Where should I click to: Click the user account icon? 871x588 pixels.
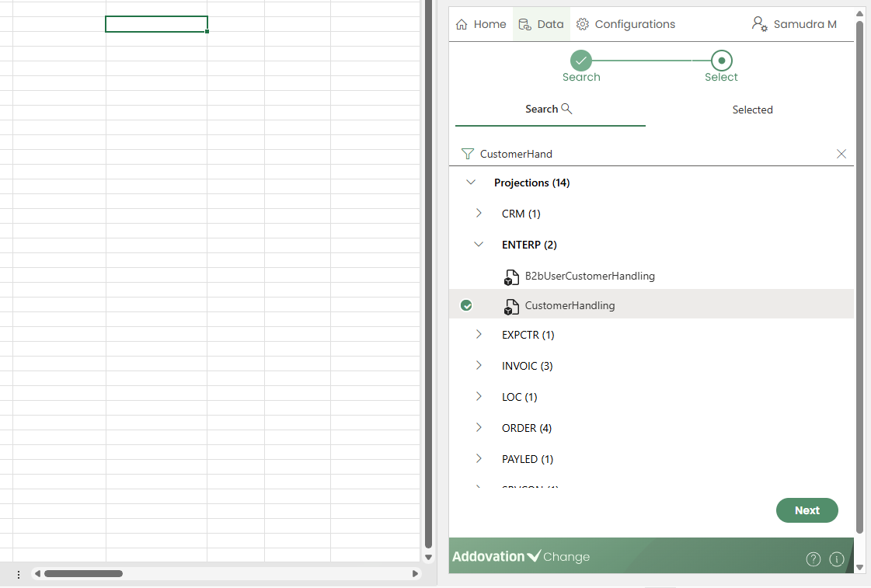coord(759,24)
